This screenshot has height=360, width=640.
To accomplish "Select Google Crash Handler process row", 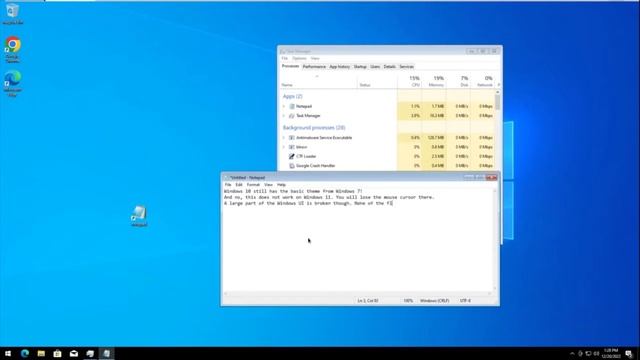I will click(x=388, y=166).
